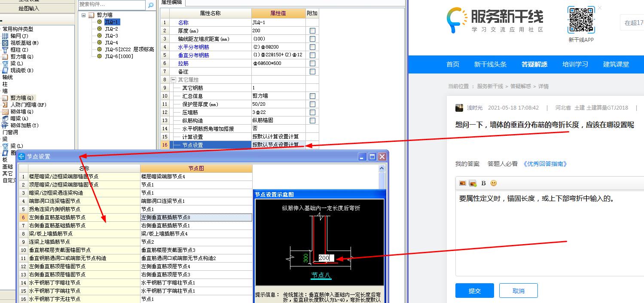Image resolution: width=644 pixels, height=303 pixels.
Task: Select 砌体墙(Q) component type
Action: 18,112
